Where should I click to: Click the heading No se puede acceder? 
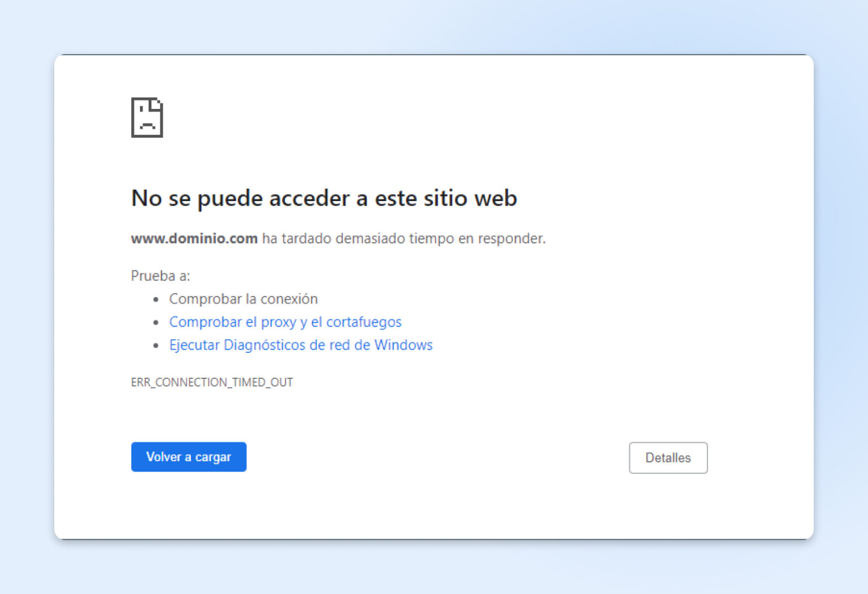324,198
